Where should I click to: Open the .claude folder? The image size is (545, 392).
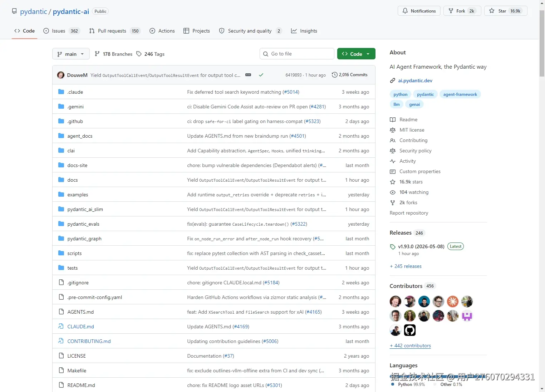coord(75,92)
